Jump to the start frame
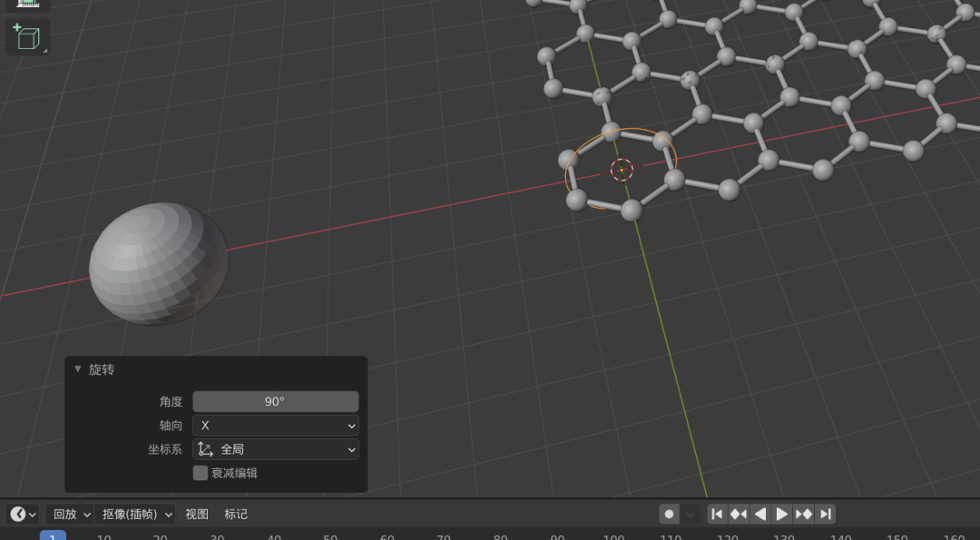 click(718, 514)
